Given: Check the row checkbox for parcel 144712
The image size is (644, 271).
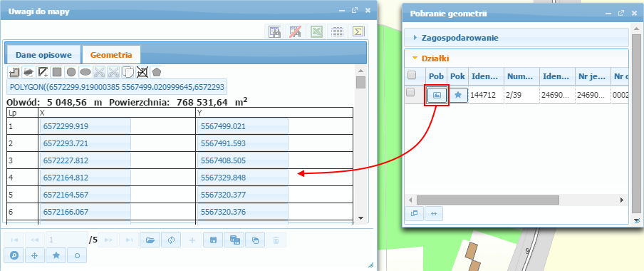Looking at the screenshot, I should (410, 93).
